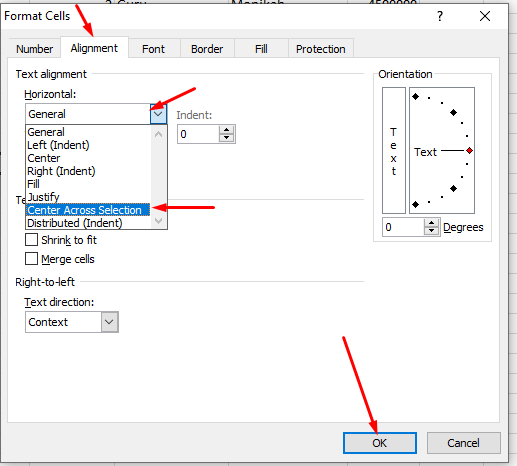Enable the Shrink to fit checkbox

[31, 240]
